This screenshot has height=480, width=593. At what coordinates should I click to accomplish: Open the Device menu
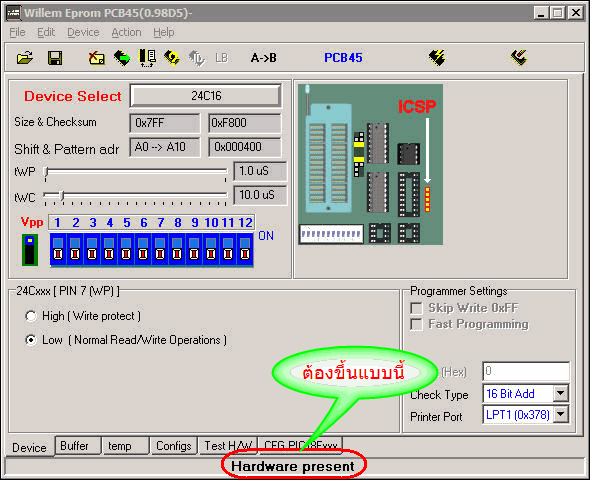click(83, 32)
